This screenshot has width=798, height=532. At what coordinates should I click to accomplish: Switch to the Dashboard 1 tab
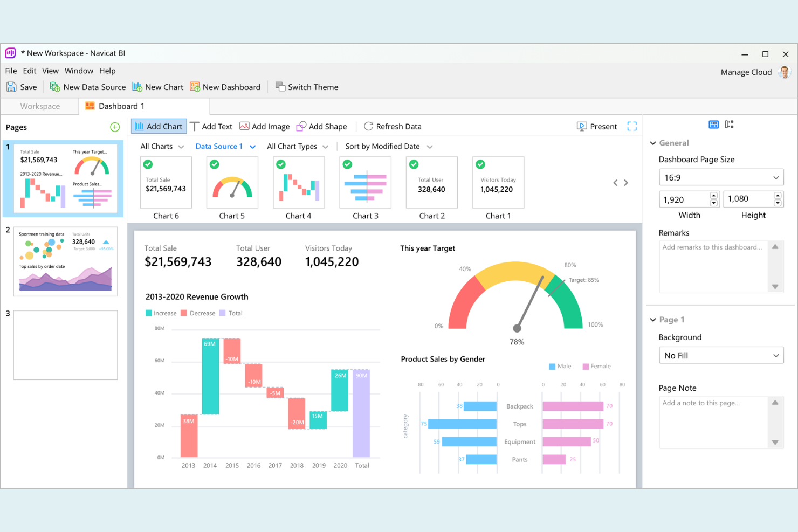(144, 106)
